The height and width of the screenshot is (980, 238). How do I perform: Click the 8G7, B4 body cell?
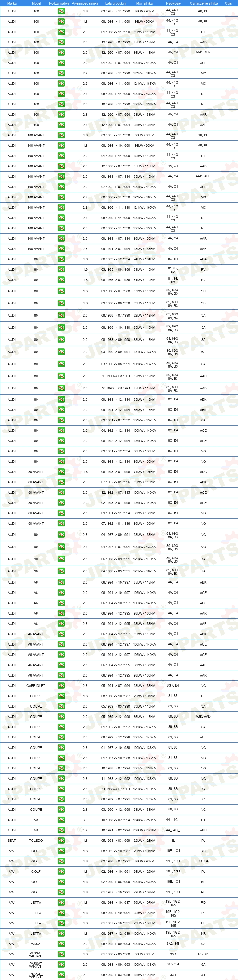pos(173,686)
